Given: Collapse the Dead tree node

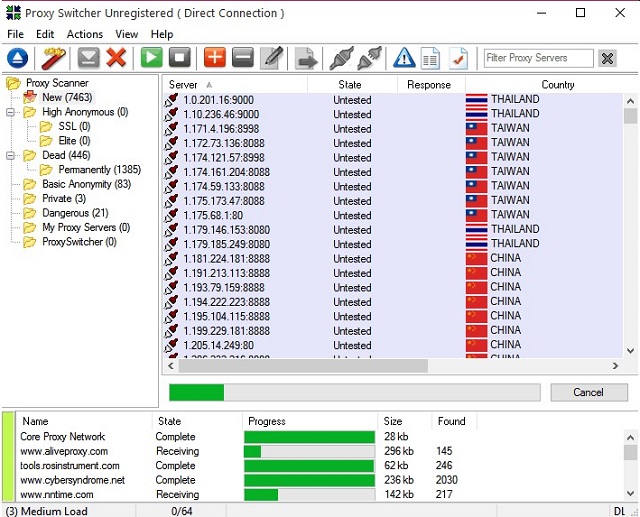Looking at the screenshot, I should pyautogui.click(x=11, y=155).
